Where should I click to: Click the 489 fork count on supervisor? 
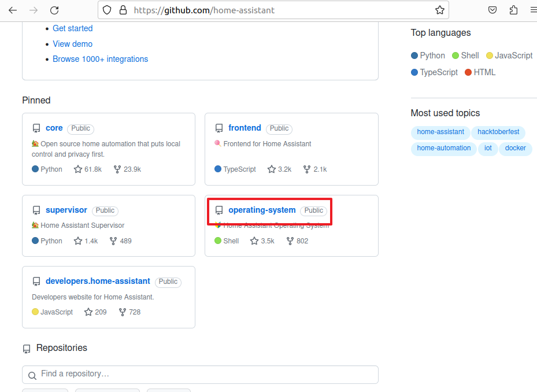pos(125,241)
